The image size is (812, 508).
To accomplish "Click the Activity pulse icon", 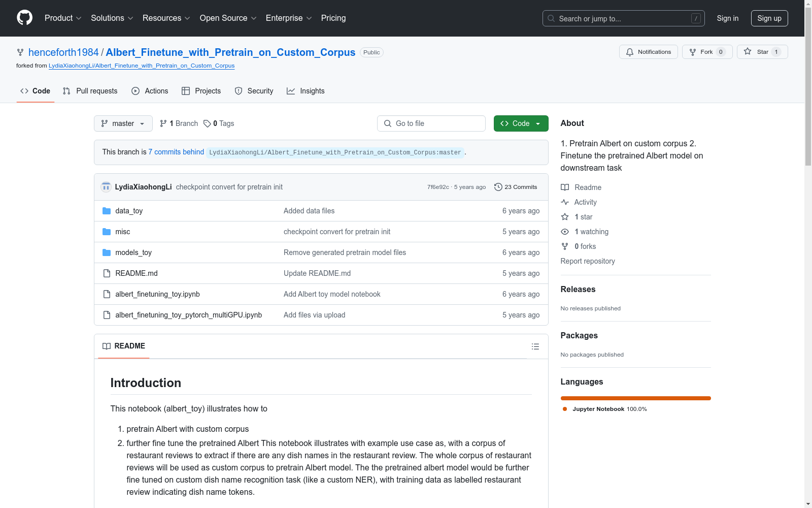I will 565,202.
